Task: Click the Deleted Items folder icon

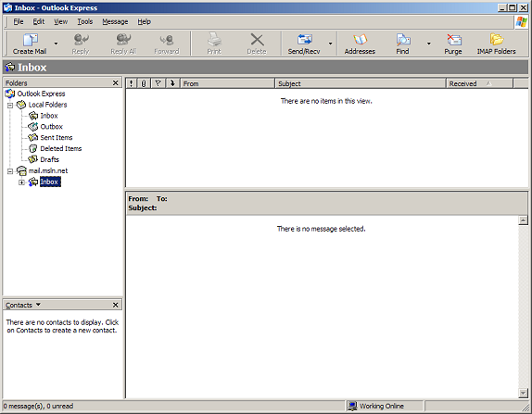Action: 33,148
